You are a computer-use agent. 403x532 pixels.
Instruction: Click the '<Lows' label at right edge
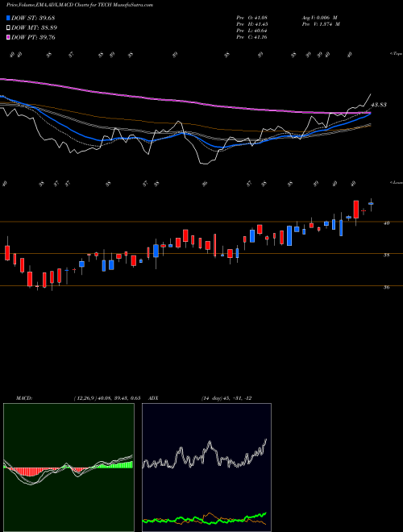click(396, 182)
